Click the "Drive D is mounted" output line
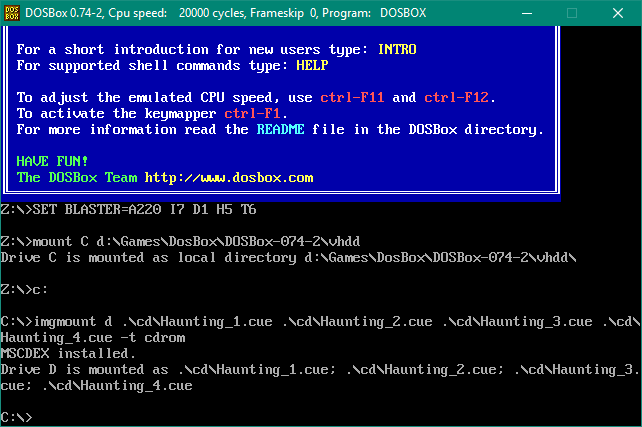The width and height of the screenshot is (642, 427). (x=320, y=369)
